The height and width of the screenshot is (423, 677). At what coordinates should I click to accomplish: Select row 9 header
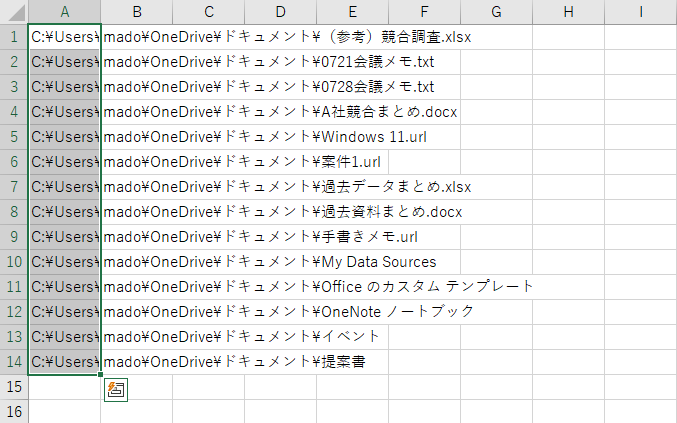click(14, 237)
